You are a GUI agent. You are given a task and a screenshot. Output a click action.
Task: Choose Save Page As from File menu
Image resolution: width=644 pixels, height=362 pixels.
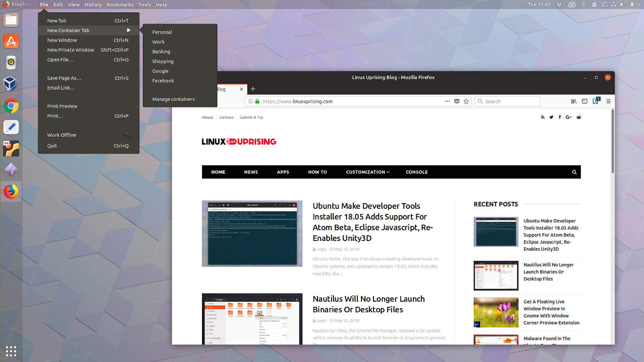click(x=89, y=78)
